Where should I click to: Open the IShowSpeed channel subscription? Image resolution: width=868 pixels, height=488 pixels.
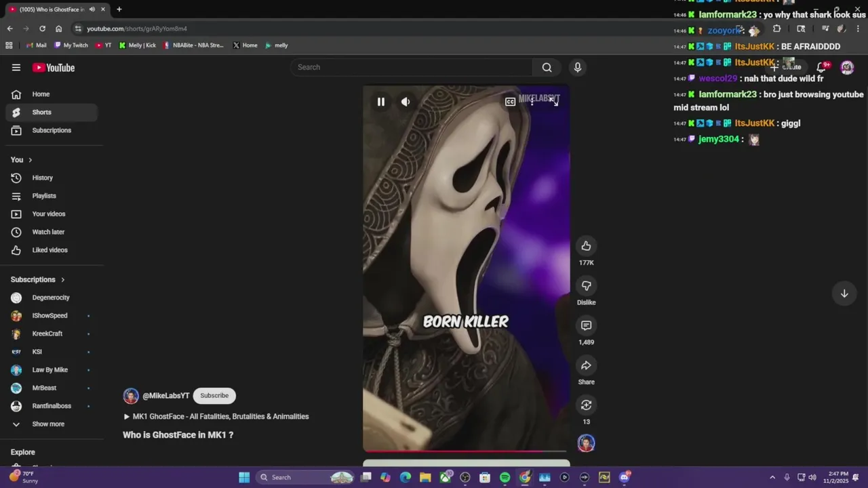52,316
